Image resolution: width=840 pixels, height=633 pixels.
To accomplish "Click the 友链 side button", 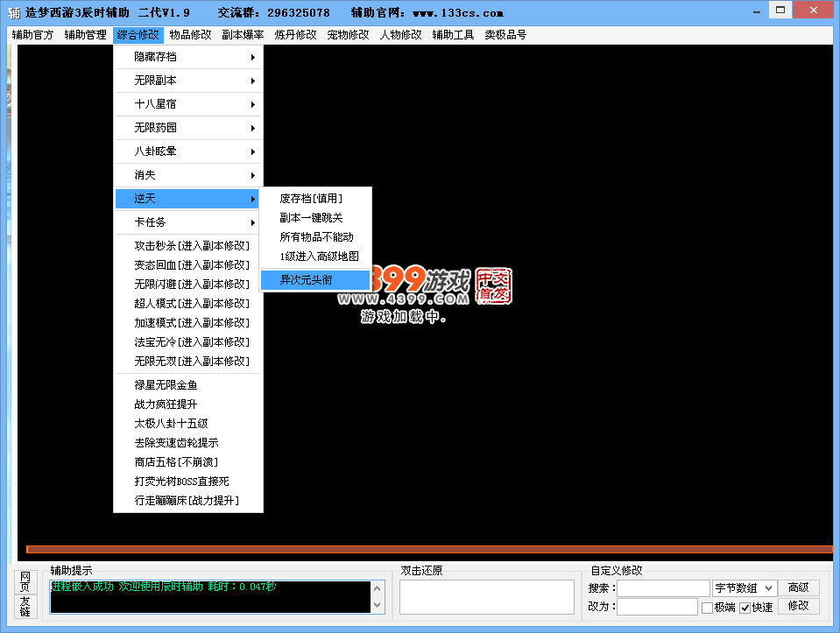I will pyautogui.click(x=25, y=606).
